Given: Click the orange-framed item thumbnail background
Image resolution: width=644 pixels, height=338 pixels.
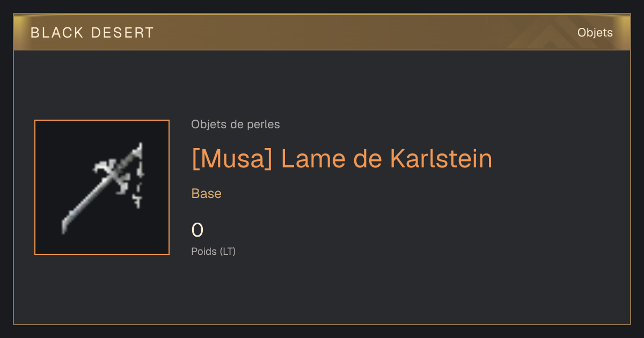Looking at the screenshot, I should pyautogui.click(x=102, y=187).
